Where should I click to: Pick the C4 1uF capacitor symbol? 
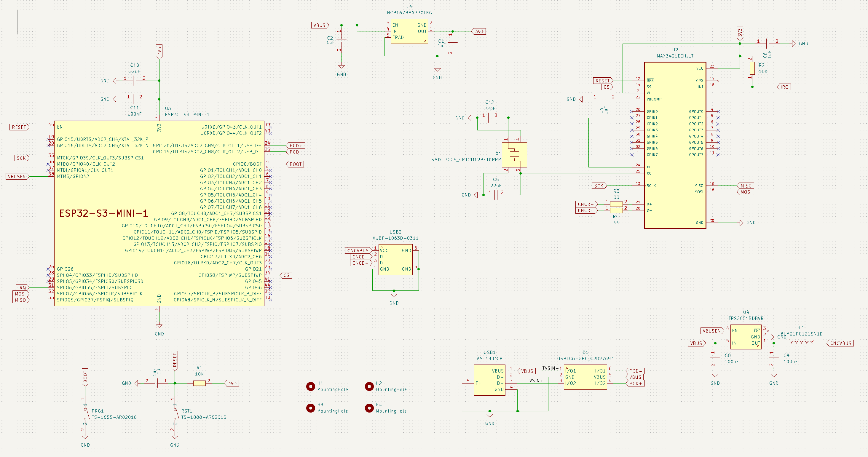tap(604, 99)
